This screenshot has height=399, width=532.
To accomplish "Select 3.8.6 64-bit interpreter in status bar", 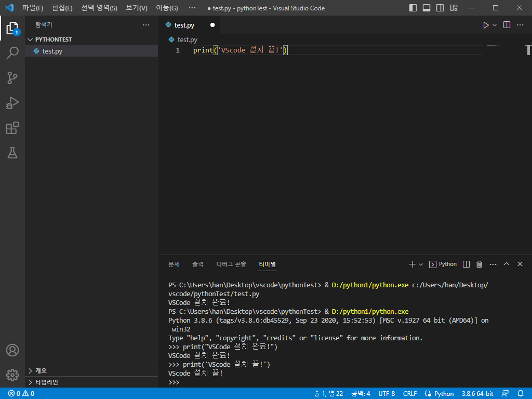I will tap(477, 394).
